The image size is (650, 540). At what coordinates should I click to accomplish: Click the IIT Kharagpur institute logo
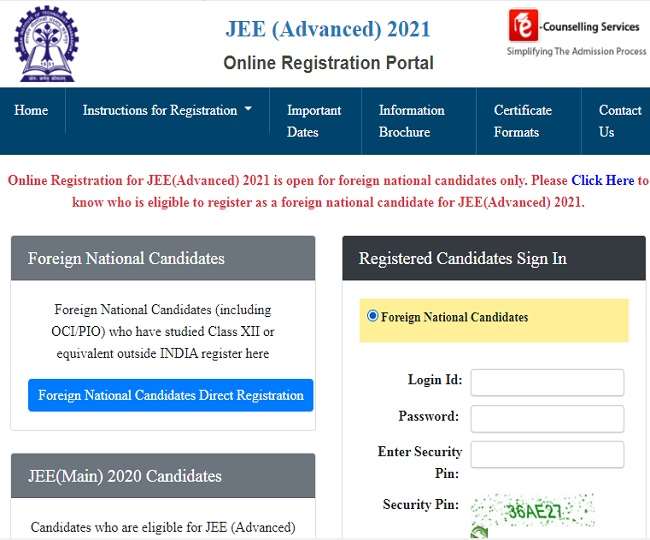pyautogui.click(x=46, y=44)
